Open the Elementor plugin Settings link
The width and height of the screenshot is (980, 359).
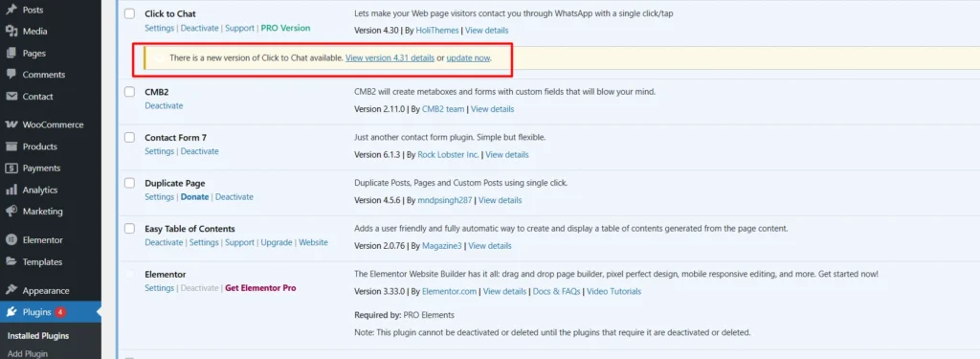tap(160, 288)
